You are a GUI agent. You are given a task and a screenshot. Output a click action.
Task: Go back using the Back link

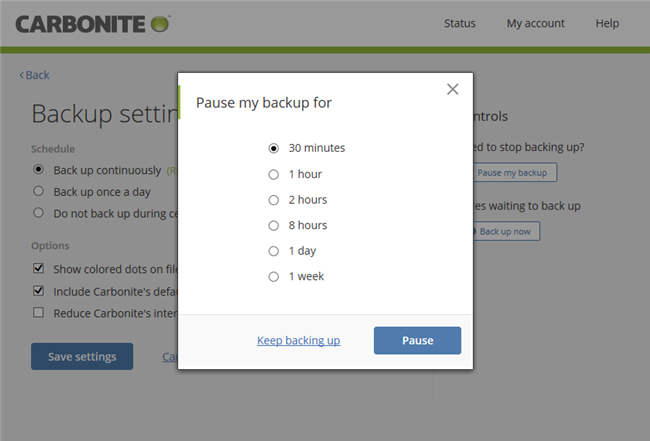tap(34, 75)
